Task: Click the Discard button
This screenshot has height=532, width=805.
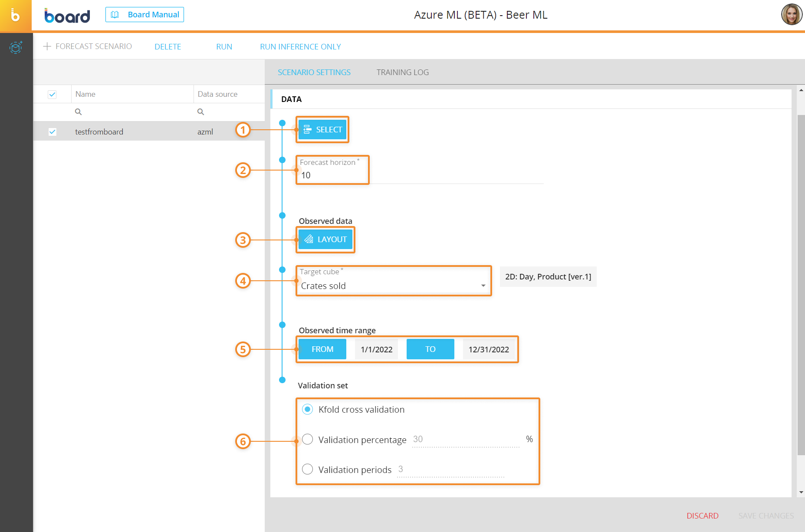Action: [x=702, y=516]
